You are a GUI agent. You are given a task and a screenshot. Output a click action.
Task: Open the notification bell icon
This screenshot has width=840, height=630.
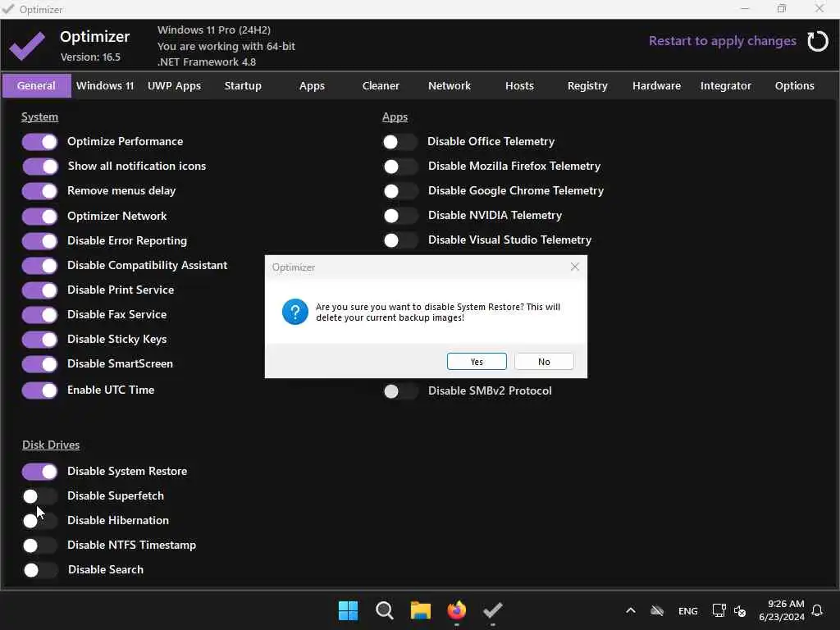(817, 610)
